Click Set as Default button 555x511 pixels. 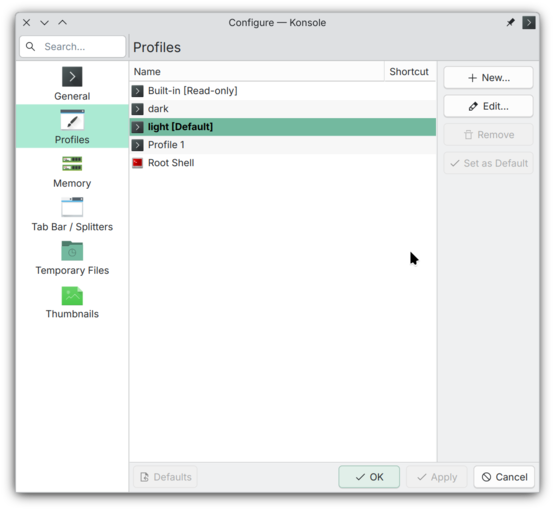(x=488, y=163)
